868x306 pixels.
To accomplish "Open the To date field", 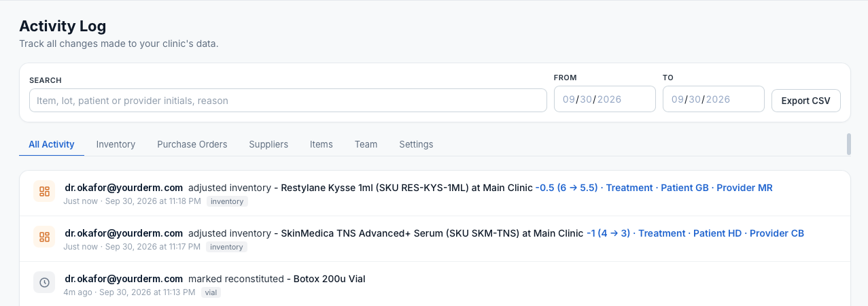I will pos(714,99).
